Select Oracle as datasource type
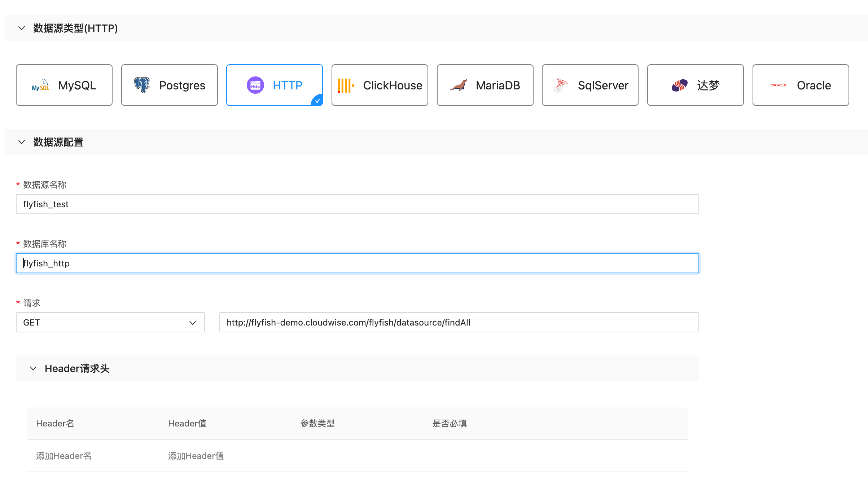This screenshot has height=491, width=868. pyautogui.click(x=801, y=85)
